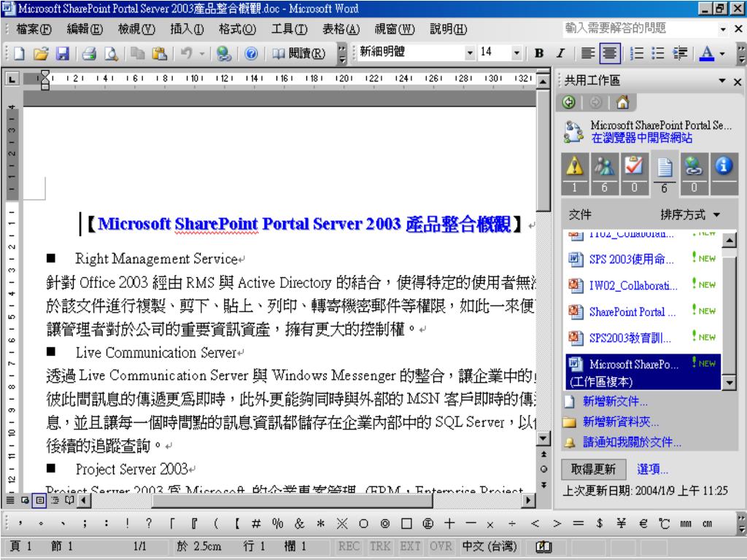
Task: Increase indent from the toolbar
Action: coord(680,53)
